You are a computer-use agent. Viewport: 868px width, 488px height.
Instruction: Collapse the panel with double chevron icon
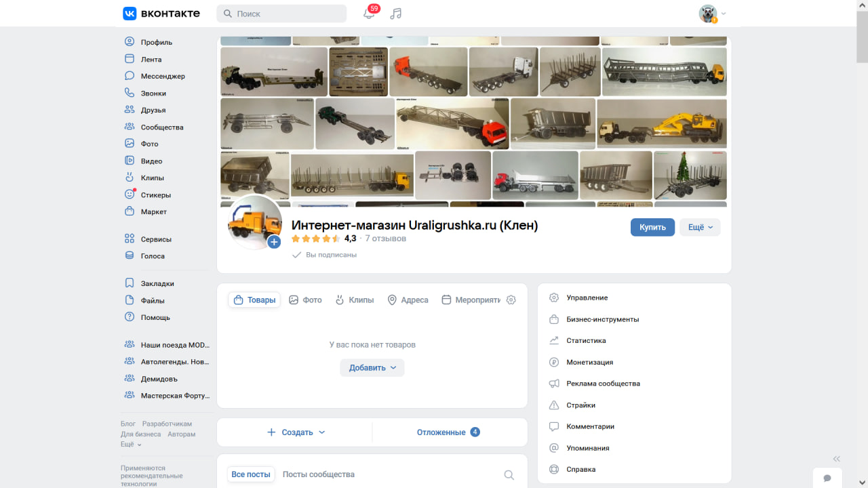836,459
